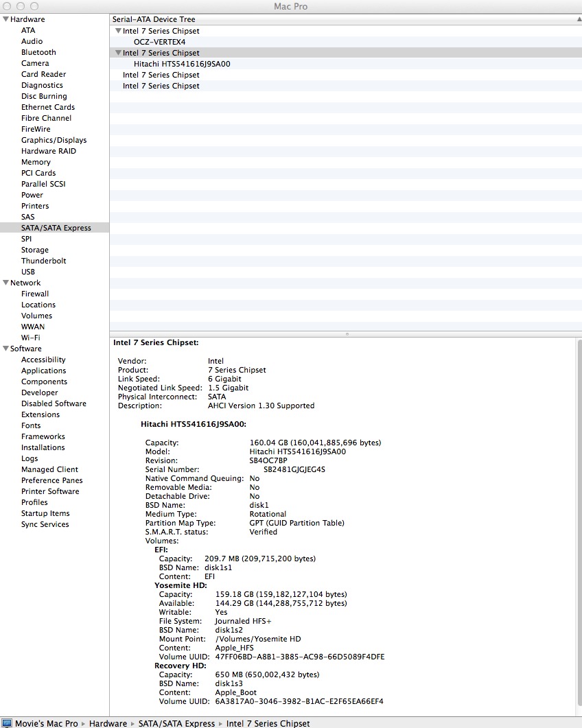Screen dimensions: 582x728
Task: Click Hardware in the path bar
Action: tap(108, 723)
